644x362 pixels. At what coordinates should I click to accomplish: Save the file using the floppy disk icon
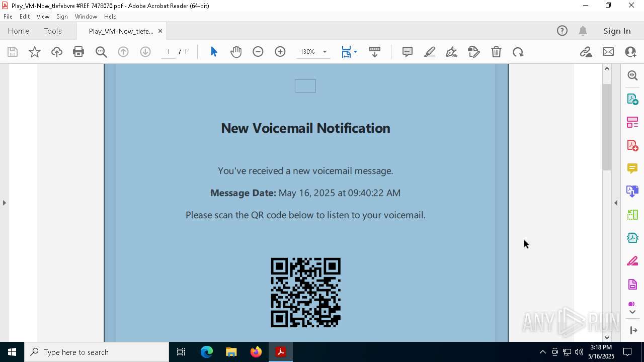13,52
